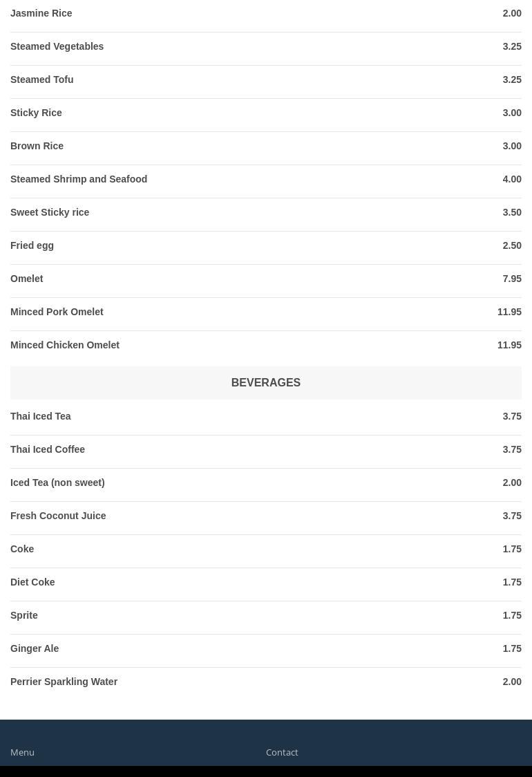This screenshot has height=777, width=532.
Task: Click the Fried egg price 2.50
Action: point(512,245)
